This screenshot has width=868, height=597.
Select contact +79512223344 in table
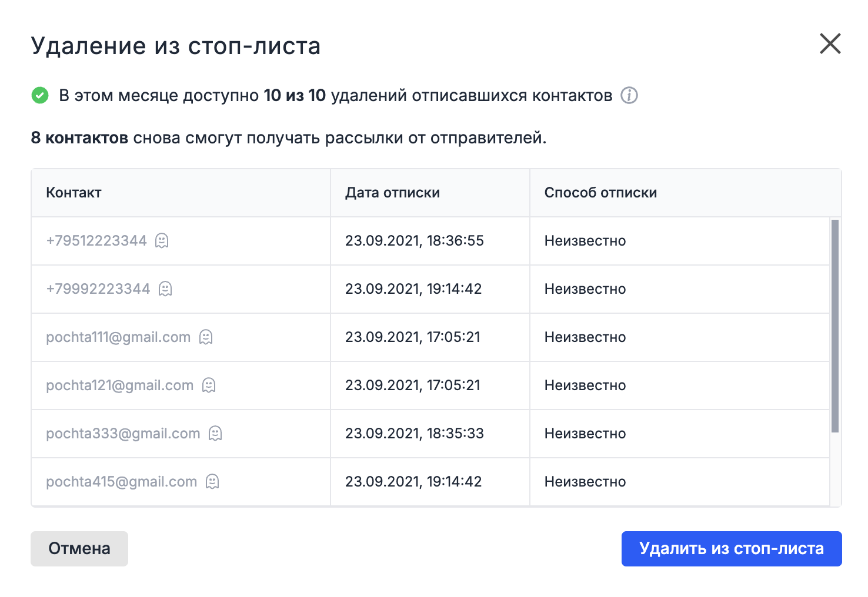click(x=96, y=240)
